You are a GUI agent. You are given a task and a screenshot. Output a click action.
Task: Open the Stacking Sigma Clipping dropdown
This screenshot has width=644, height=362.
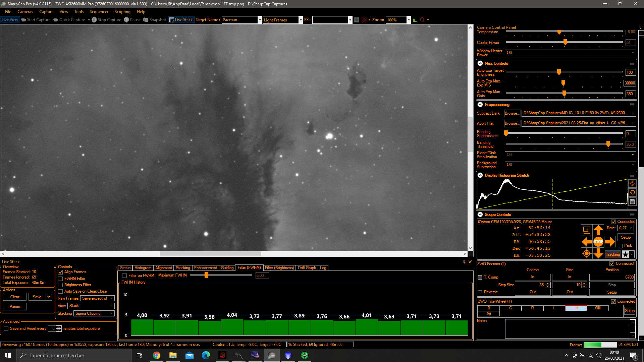click(x=94, y=313)
